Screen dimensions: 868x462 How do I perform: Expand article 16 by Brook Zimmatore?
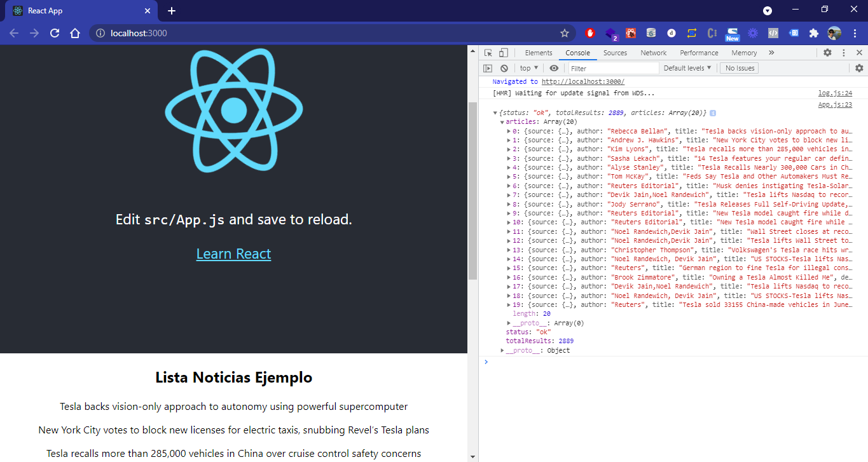(x=509, y=278)
